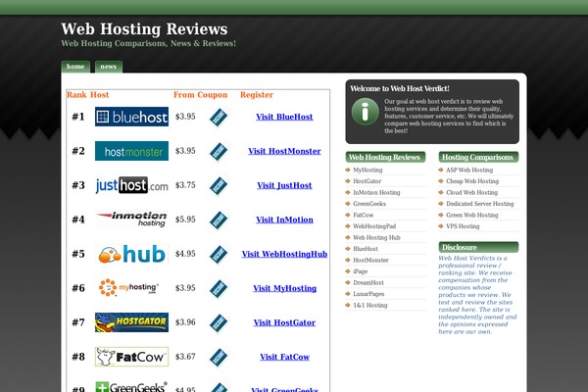Open FatCow review in sidebar
The height and width of the screenshot is (392, 588).
(363, 215)
